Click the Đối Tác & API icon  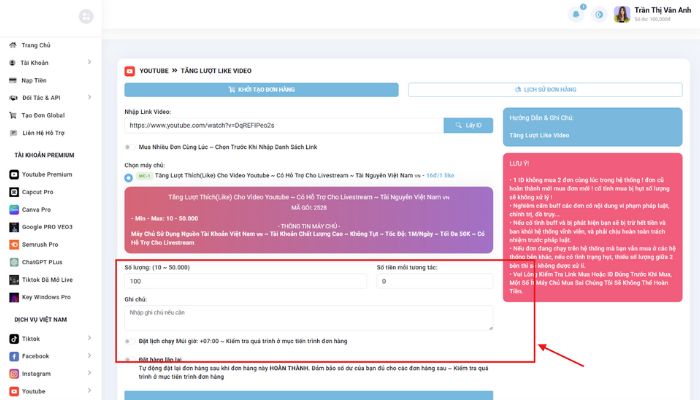13,98
